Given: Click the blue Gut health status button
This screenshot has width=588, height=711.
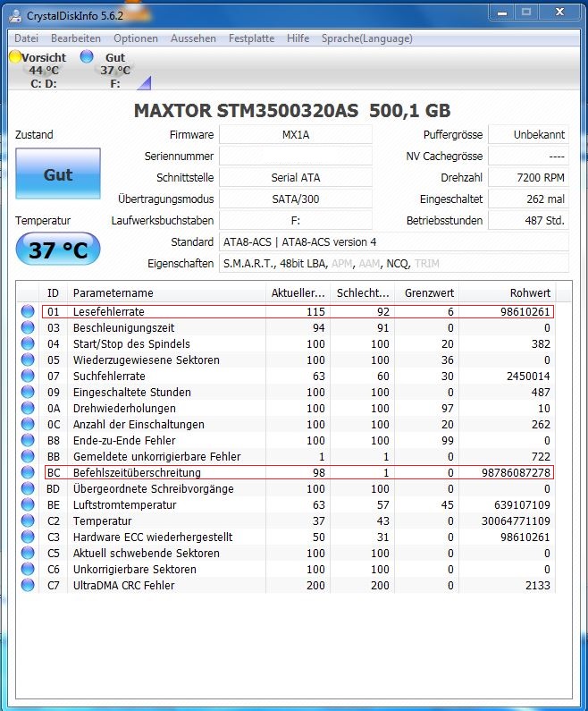Looking at the screenshot, I should coord(58,174).
